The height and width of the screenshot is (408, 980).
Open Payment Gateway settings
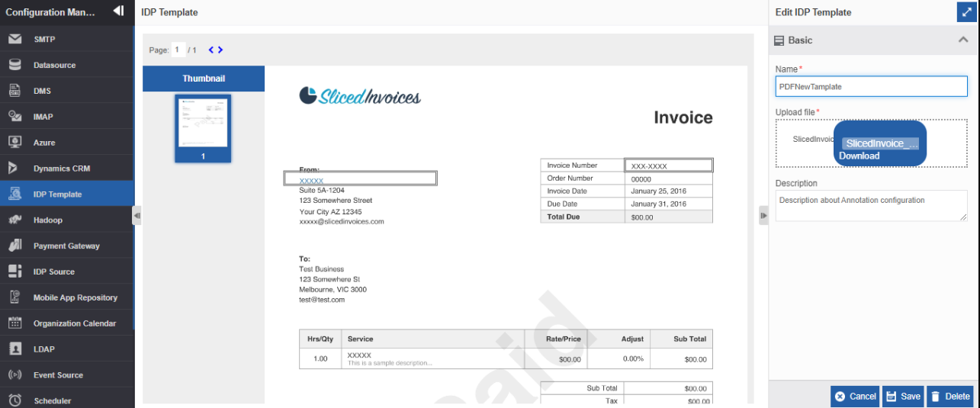tap(67, 246)
